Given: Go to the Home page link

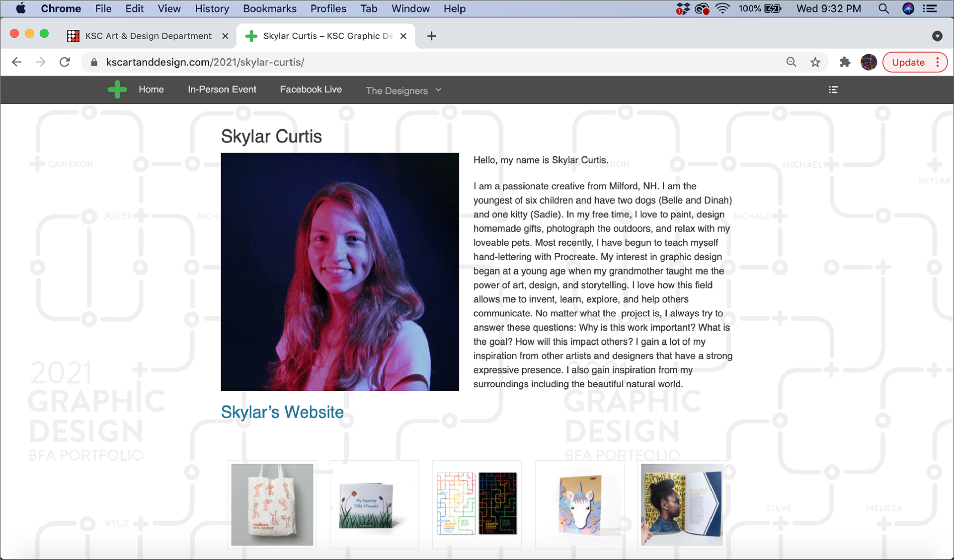Looking at the screenshot, I should (x=151, y=89).
